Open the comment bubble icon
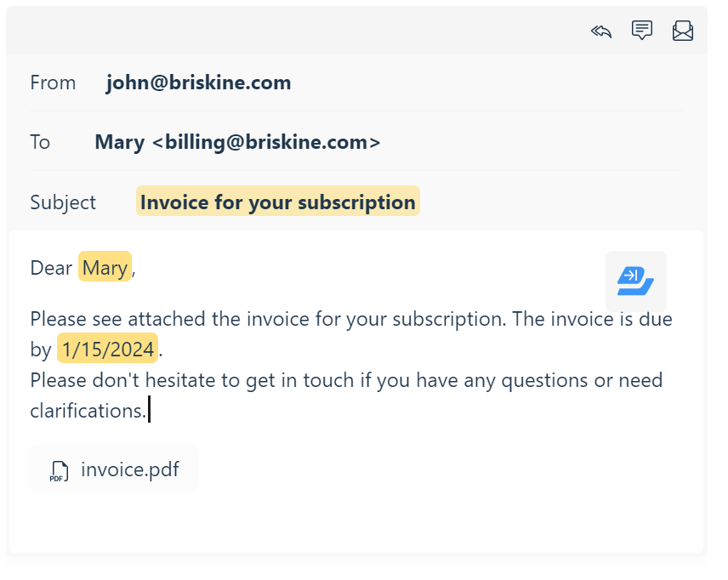 (x=641, y=31)
